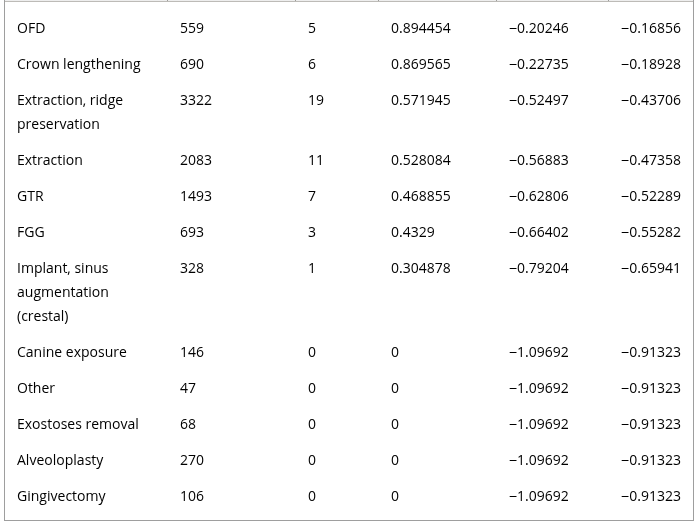695x525 pixels.
Task: Click Implant, sinus augmentation (crestal) cell
Action: tap(62, 292)
